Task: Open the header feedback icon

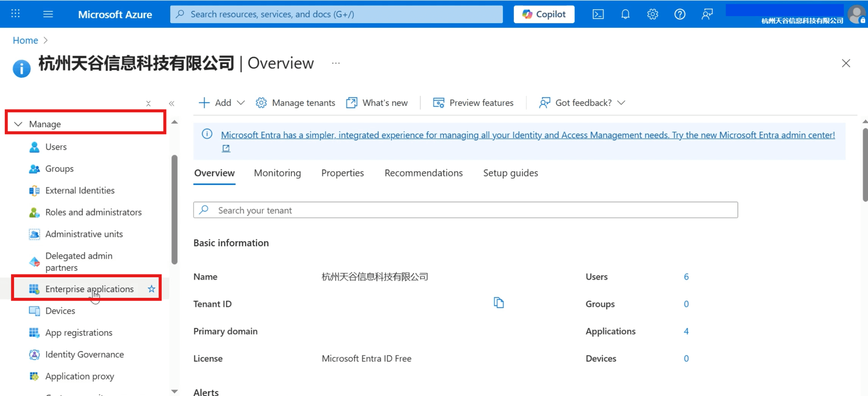Action: (707, 14)
